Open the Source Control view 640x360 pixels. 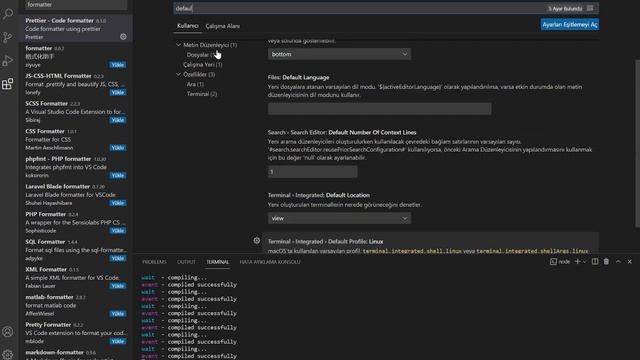pyautogui.click(x=8, y=38)
